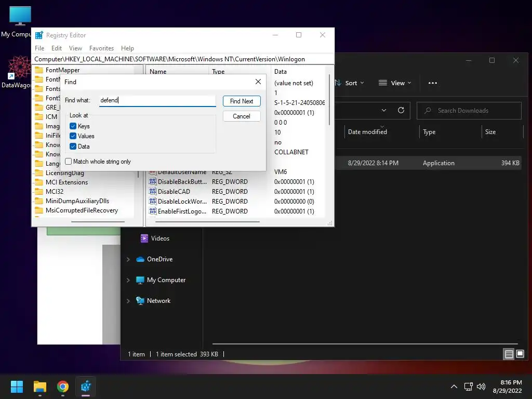Click the My Computer sidebar icon
The width and height of the screenshot is (532, 399).
pos(140,280)
